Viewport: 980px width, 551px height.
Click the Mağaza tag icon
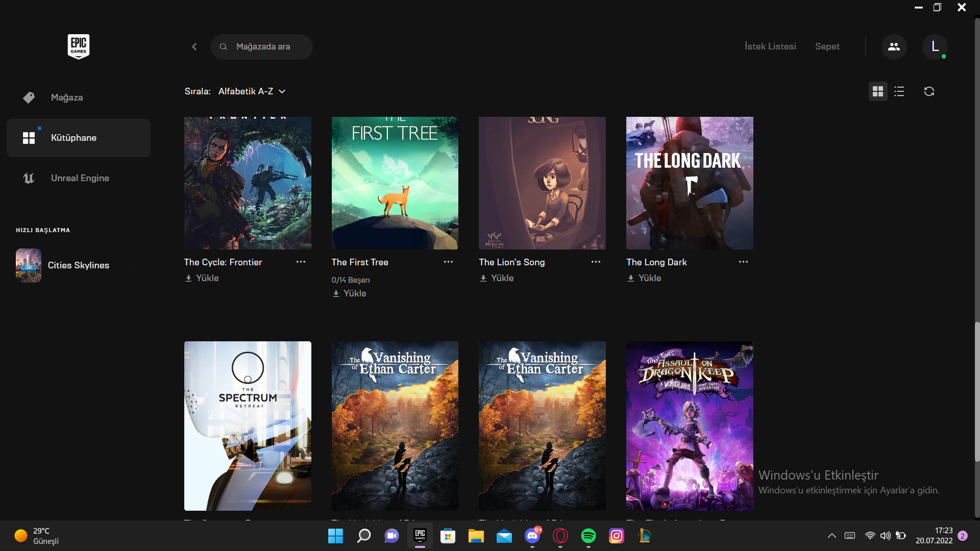tap(29, 97)
